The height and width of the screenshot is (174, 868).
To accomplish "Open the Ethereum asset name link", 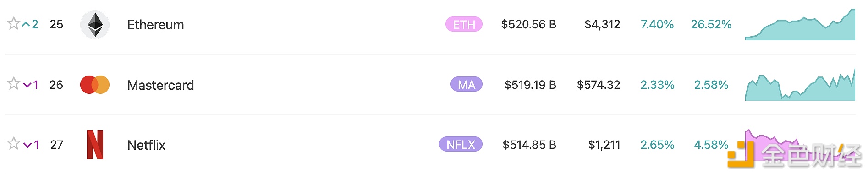I will pyautogui.click(x=155, y=25).
